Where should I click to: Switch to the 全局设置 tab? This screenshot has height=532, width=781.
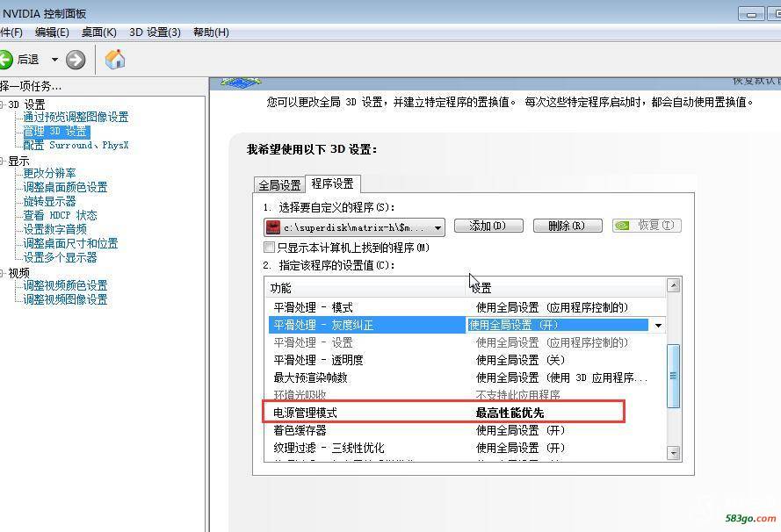279,185
